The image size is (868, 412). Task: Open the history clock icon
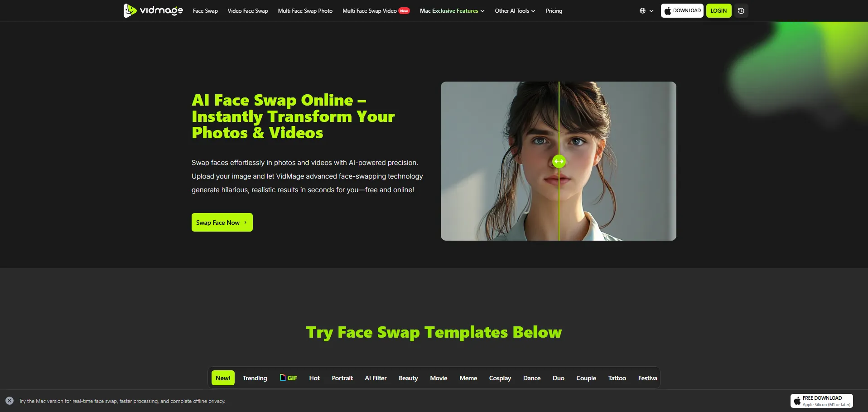point(741,11)
